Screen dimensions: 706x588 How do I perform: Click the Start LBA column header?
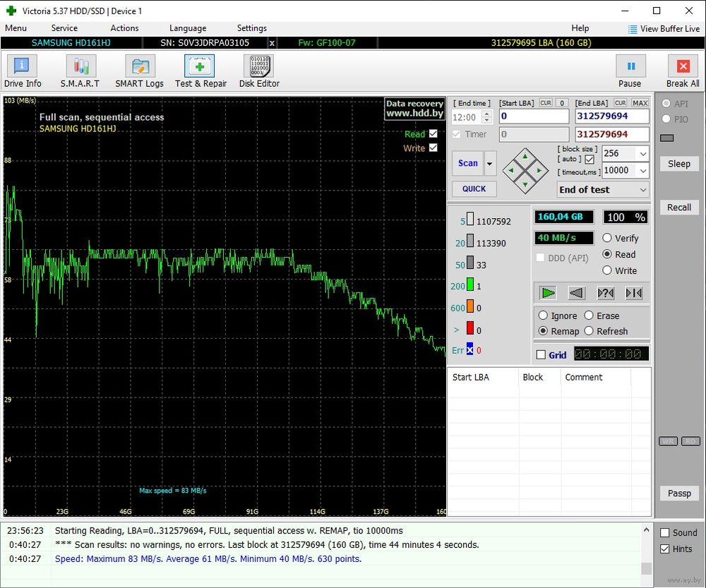point(483,377)
